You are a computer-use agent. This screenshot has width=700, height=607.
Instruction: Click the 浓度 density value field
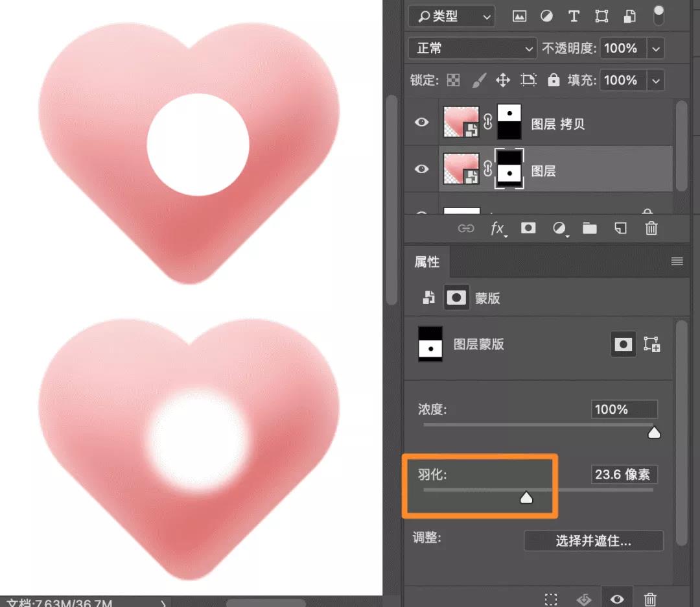pos(624,410)
